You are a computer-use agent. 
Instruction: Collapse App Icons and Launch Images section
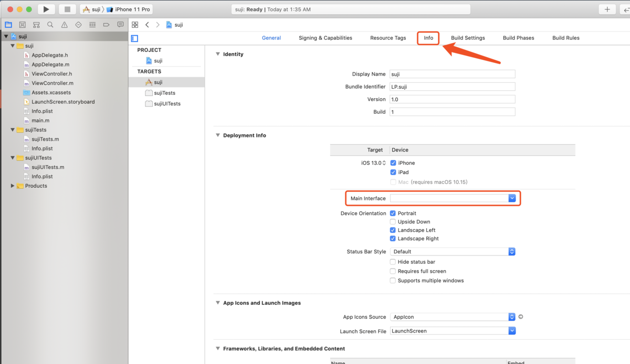(218, 303)
